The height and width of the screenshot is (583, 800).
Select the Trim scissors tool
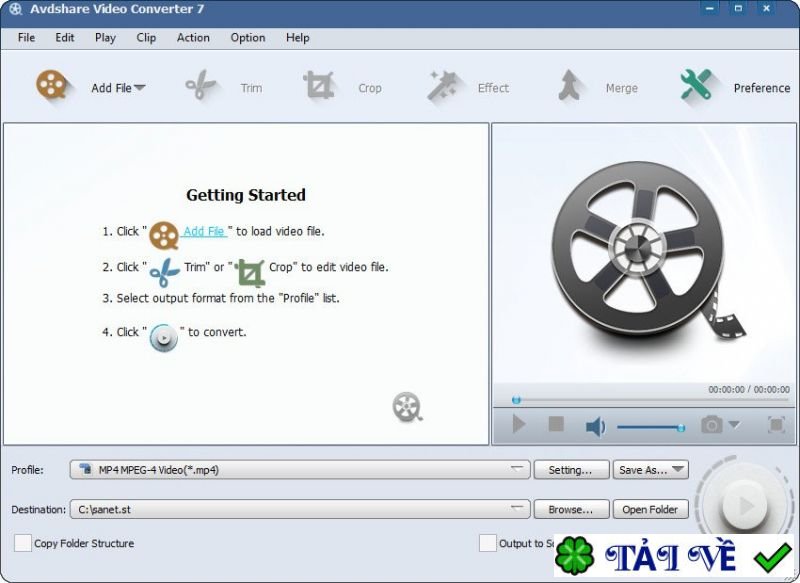pyautogui.click(x=200, y=85)
